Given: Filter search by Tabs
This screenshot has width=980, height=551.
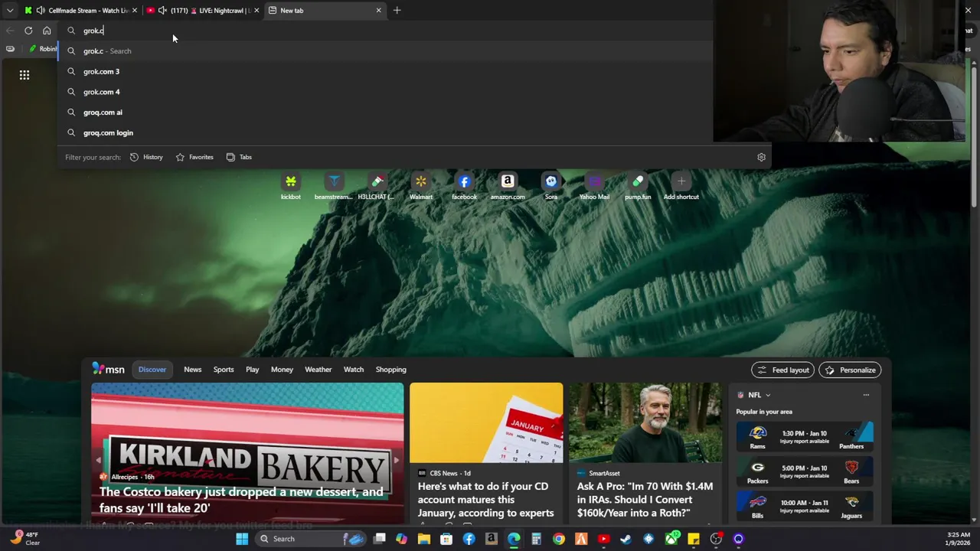Looking at the screenshot, I should (x=239, y=157).
